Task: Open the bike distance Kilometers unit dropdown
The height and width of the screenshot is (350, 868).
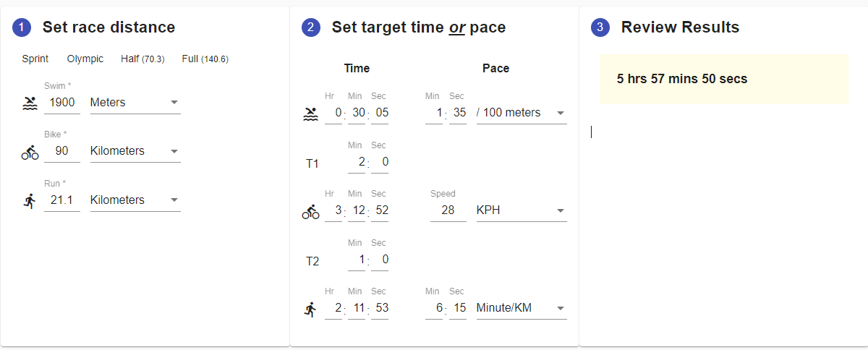Action: [x=135, y=151]
